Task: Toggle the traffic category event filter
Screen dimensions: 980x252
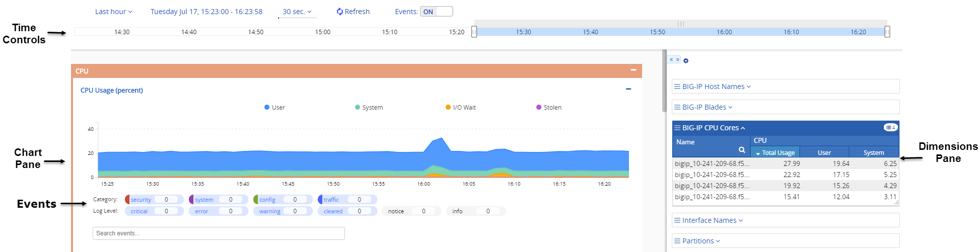Action: pyautogui.click(x=347, y=200)
